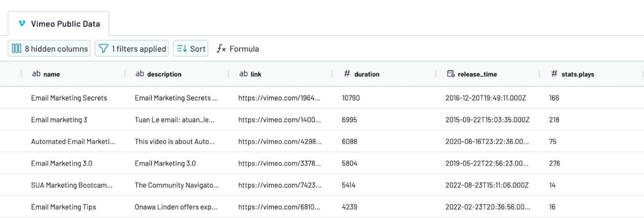Open link https://vimeo.com/4298...

[x=280, y=142]
